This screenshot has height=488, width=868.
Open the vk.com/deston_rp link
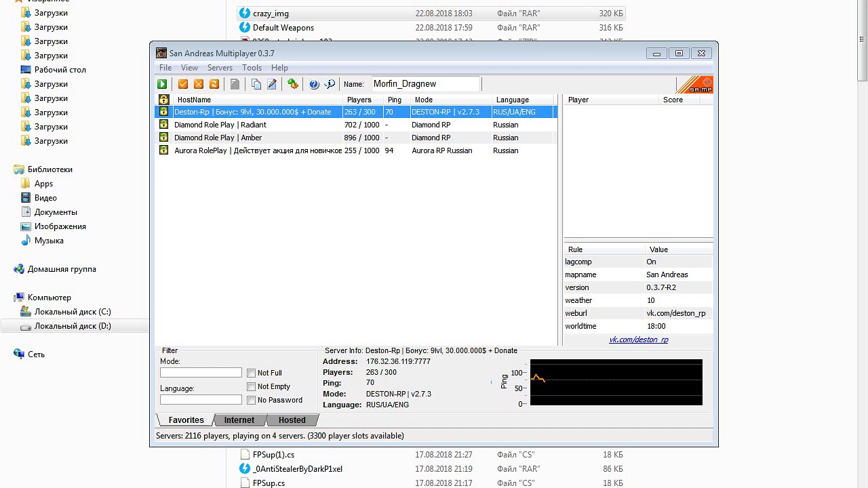pyautogui.click(x=638, y=340)
